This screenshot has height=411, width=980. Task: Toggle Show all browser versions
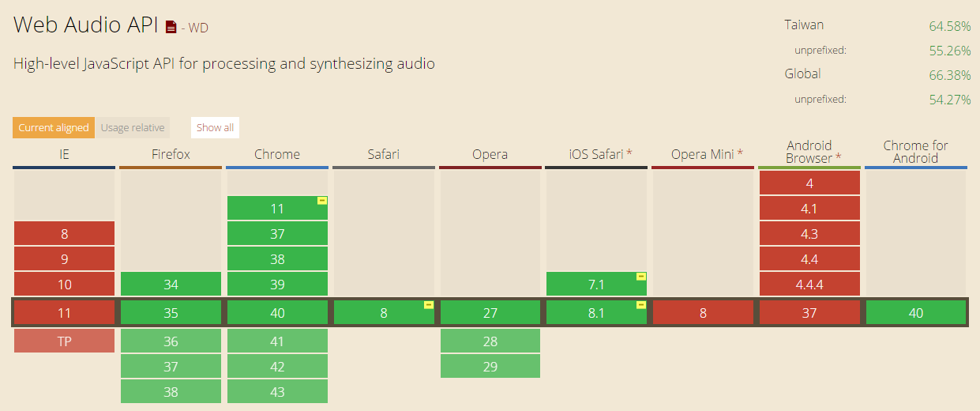pyautogui.click(x=215, y=127)
